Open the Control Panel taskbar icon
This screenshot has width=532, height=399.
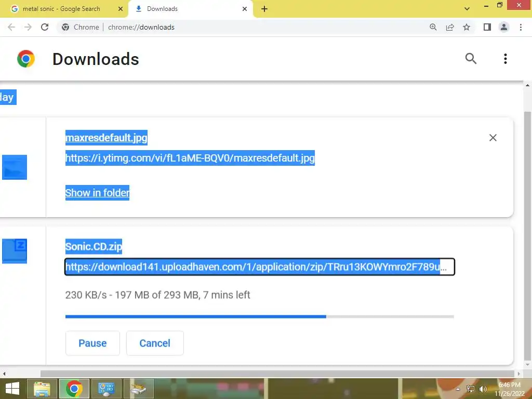coord(106,389)
